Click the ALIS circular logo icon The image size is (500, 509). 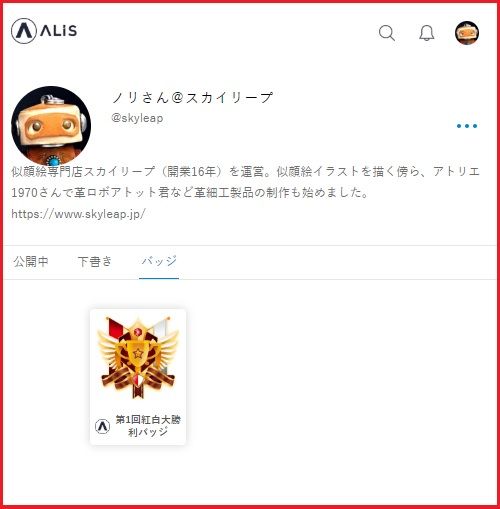point(24,31)
